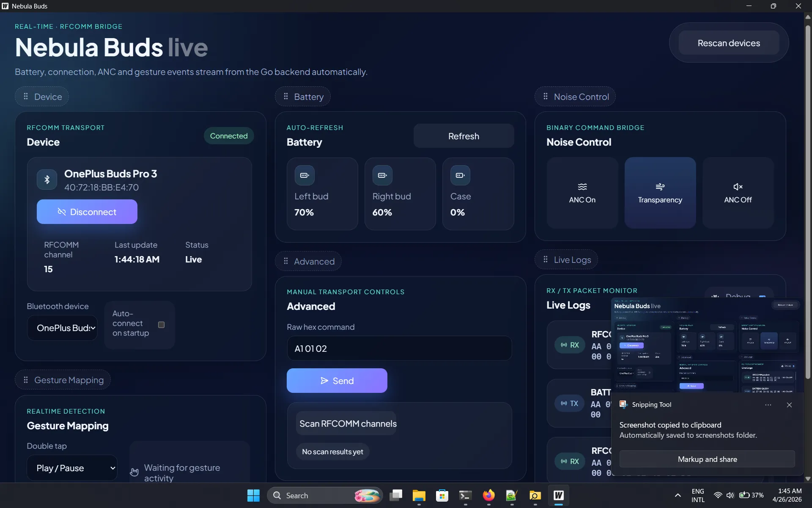Click the Gesture Mapping section tab
Image resolution: width=812 pixels, height=508 pixels.
click(x=63, y=380)
